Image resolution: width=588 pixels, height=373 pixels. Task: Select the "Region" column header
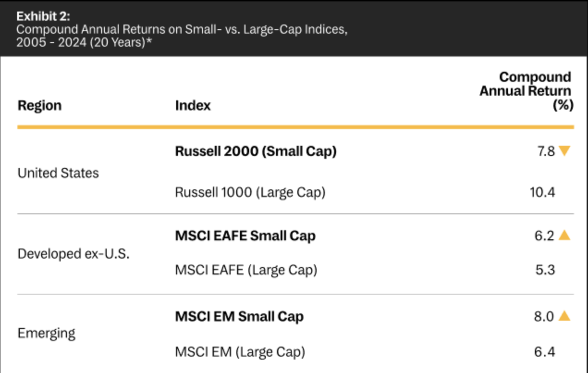(x=39, y=106)
